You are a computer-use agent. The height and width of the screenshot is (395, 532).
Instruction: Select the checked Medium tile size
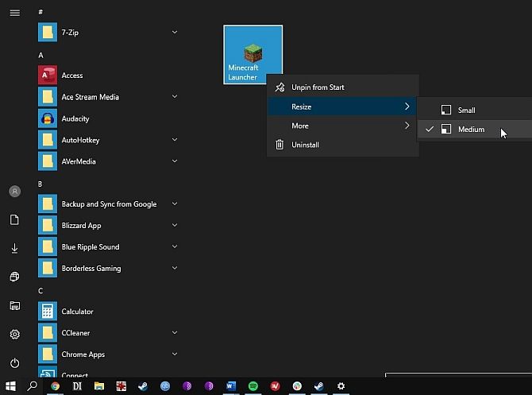(x=471, y=130)
